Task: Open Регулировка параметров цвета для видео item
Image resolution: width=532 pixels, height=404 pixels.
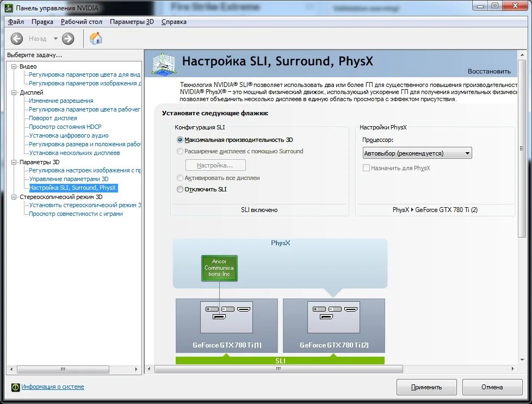Action: coord(84,74)
